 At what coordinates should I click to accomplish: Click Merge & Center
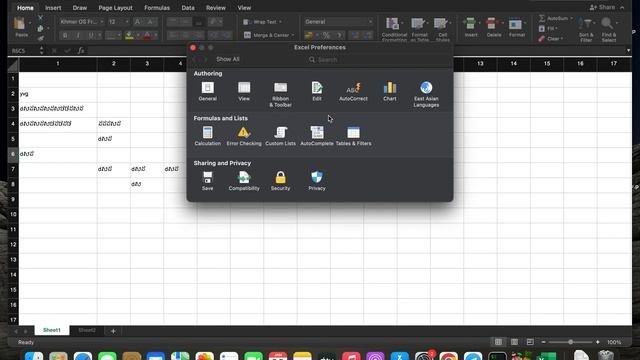click(x=269, y=35)
